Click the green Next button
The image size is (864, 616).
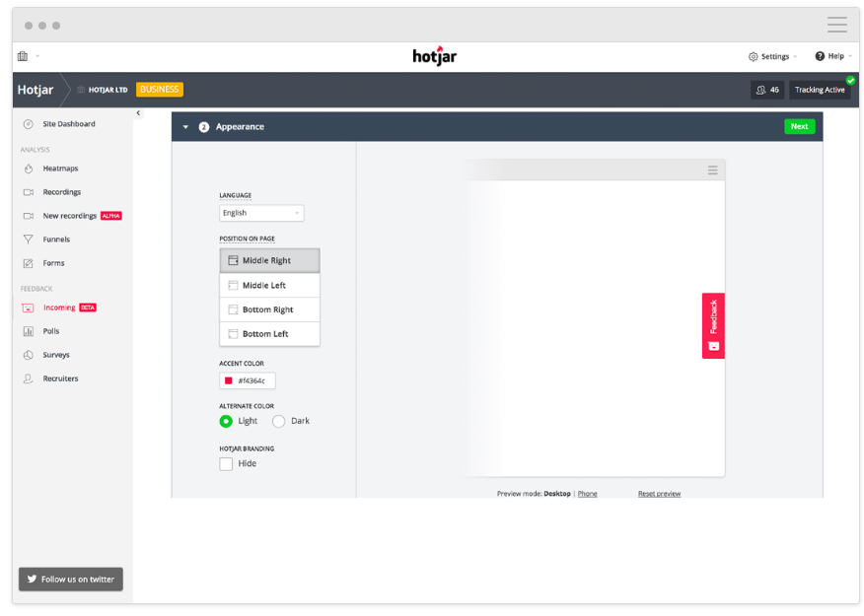click(x=799, y=126)
